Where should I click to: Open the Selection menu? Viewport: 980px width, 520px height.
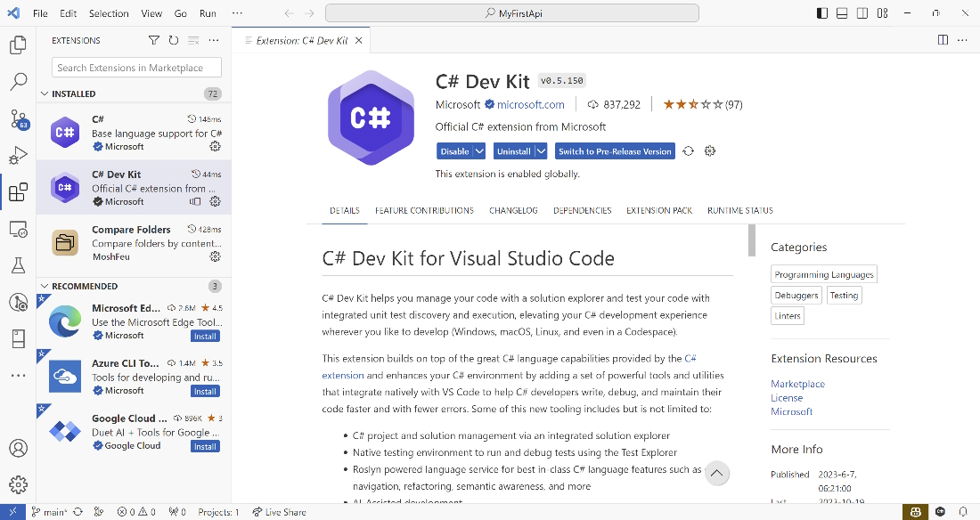(109, 13)
